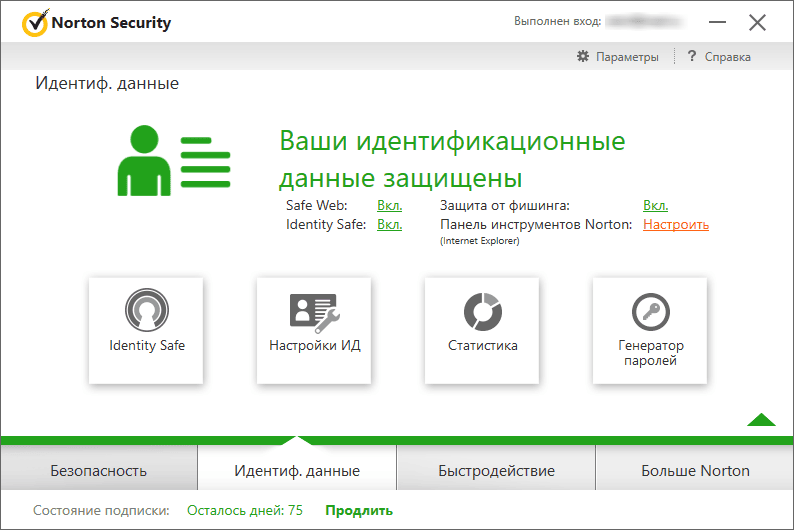Screen dimensions: 794x530
Task: Click the Справка question mark icon
Action: coord(692,56)
